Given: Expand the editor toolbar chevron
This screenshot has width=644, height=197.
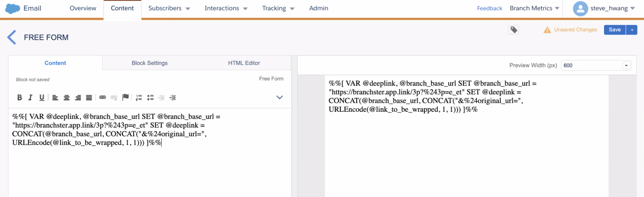Looking at the screenshot, I should click(279, 97).
